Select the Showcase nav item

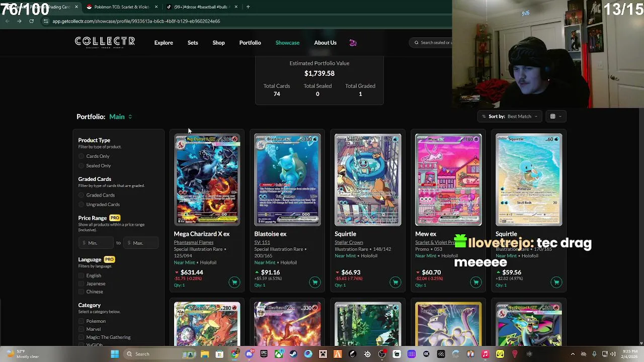tap(287, 43)
